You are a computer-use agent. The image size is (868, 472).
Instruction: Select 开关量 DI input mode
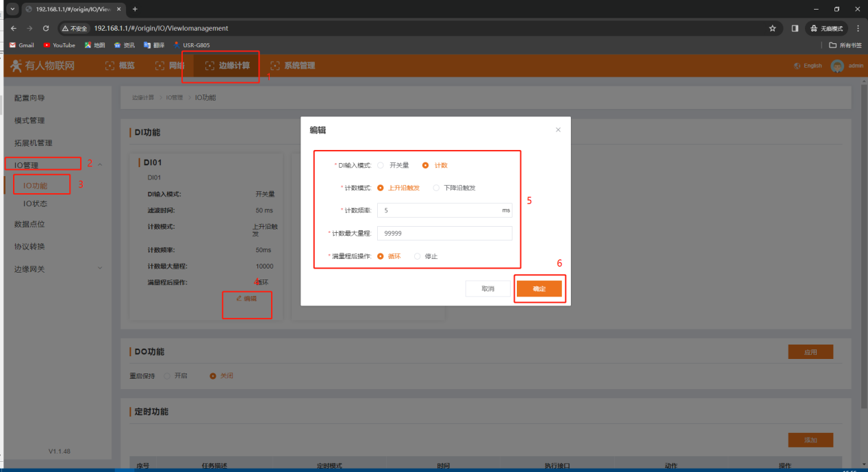click(381, 165)
